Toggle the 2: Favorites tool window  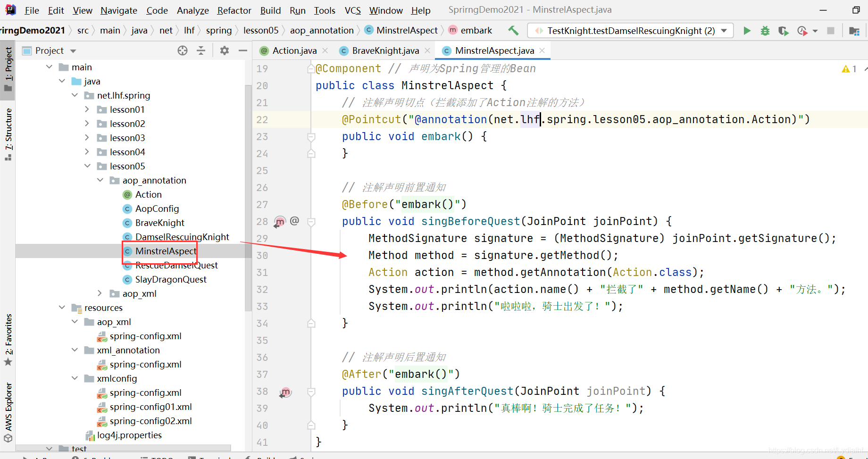[8, 340]
